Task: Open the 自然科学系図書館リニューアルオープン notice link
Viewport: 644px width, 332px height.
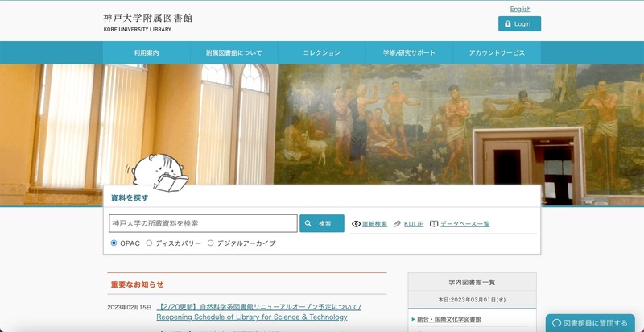Action: [x=258, y=313]
